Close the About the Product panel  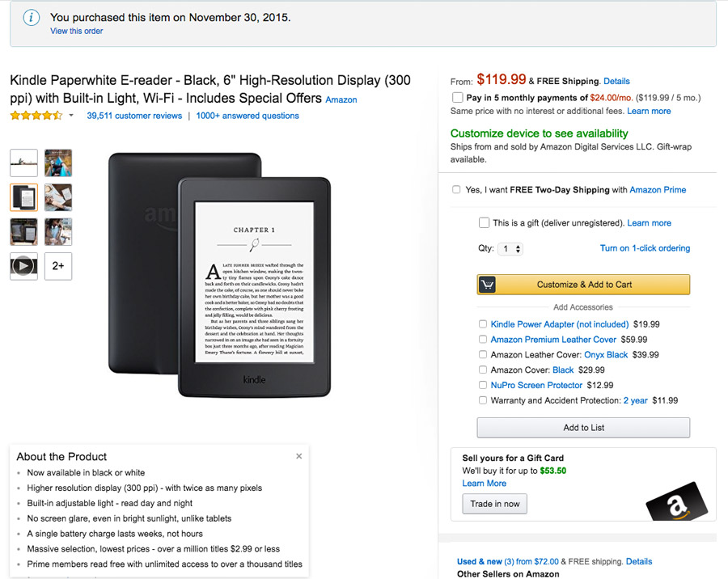[299, 456]
